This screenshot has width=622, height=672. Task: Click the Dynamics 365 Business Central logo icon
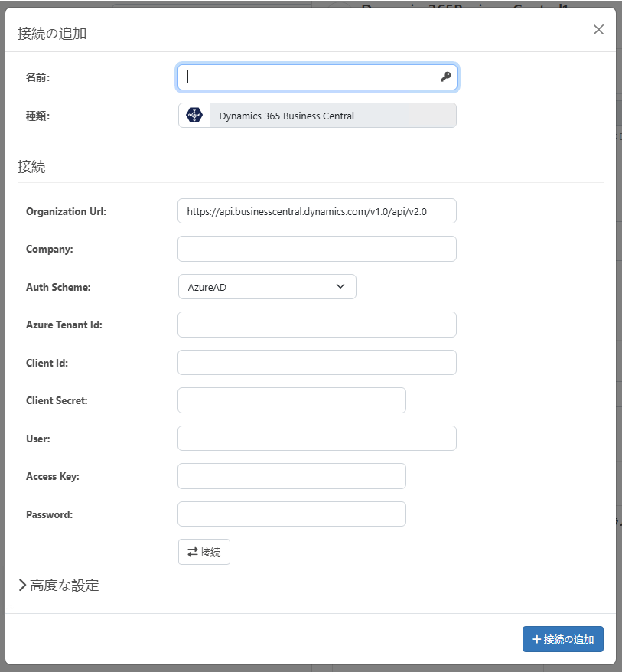click(194, 116)
